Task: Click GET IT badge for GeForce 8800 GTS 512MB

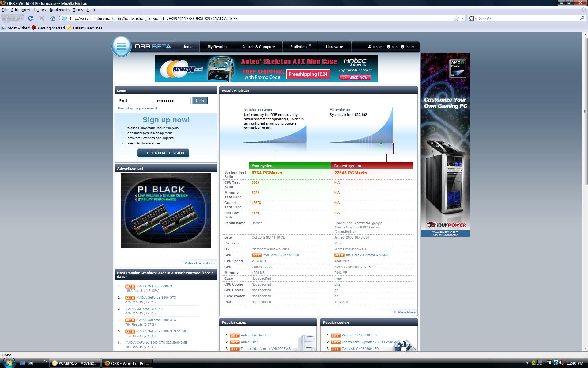Action: 130,332
